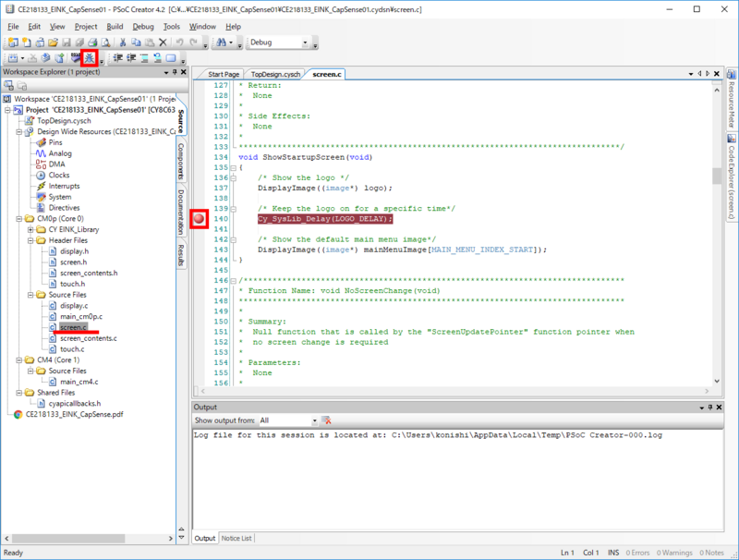Screen dimensions: 739x560
Task: Select the Clocks resource item
Action: (59, 175)
